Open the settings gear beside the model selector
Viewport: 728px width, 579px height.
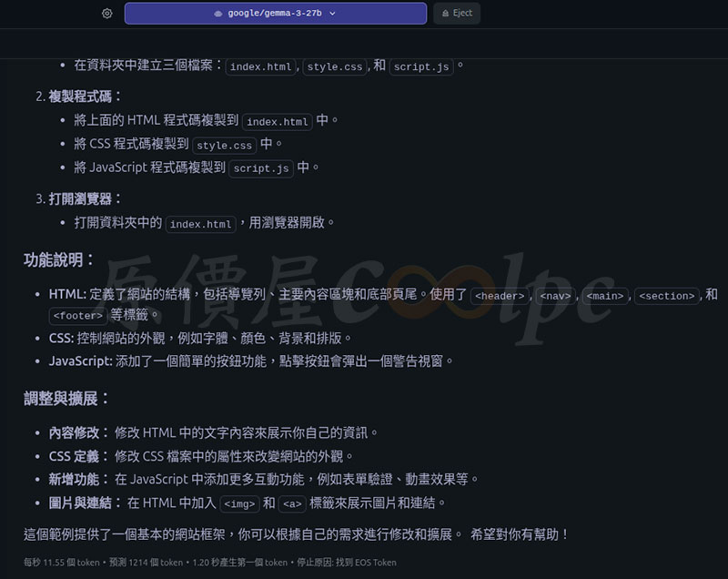tap(107, 14)
